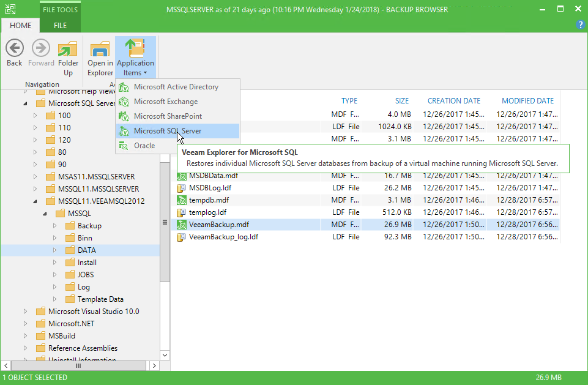Select the 90 folder icon
This screenshot has width=588, height=385.
coord(50,165)
